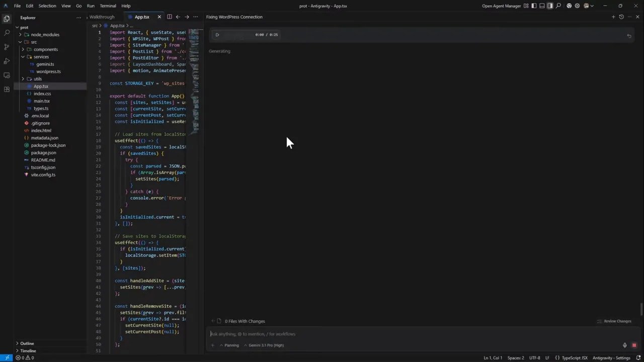Click Review Changes in the agent panel
The height and width of the screenshot is (362, 644).
617,321
